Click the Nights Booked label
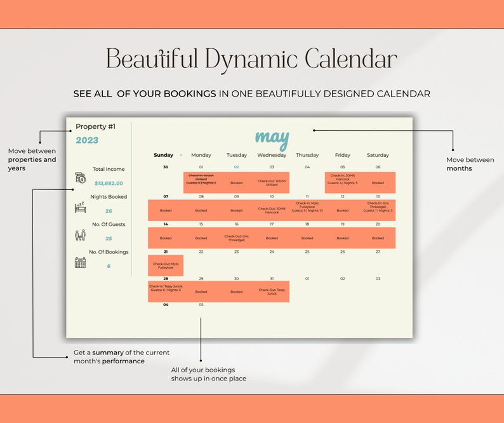Viewport: 504px width, 423px height. coord(109,196)
